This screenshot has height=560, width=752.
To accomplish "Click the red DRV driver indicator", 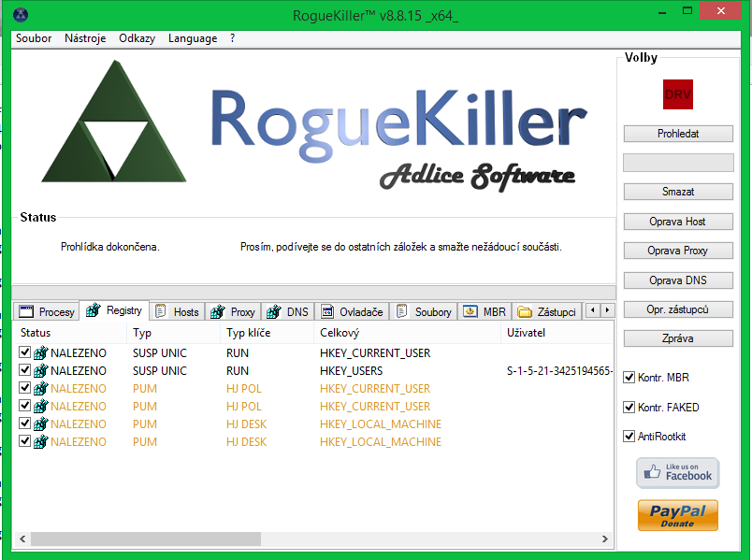I will coord(678,94).
